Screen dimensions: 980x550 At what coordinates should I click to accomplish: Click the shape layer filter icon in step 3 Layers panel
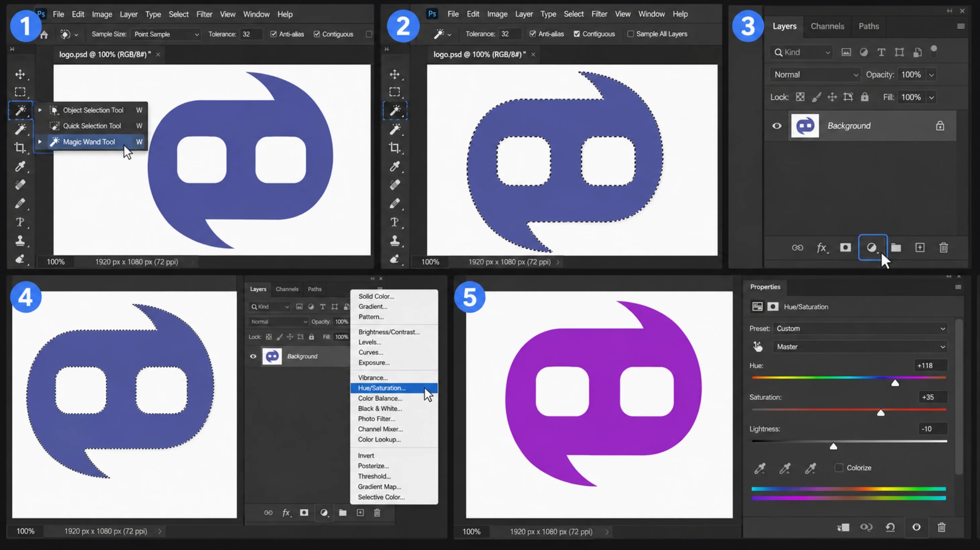[899, 52]
